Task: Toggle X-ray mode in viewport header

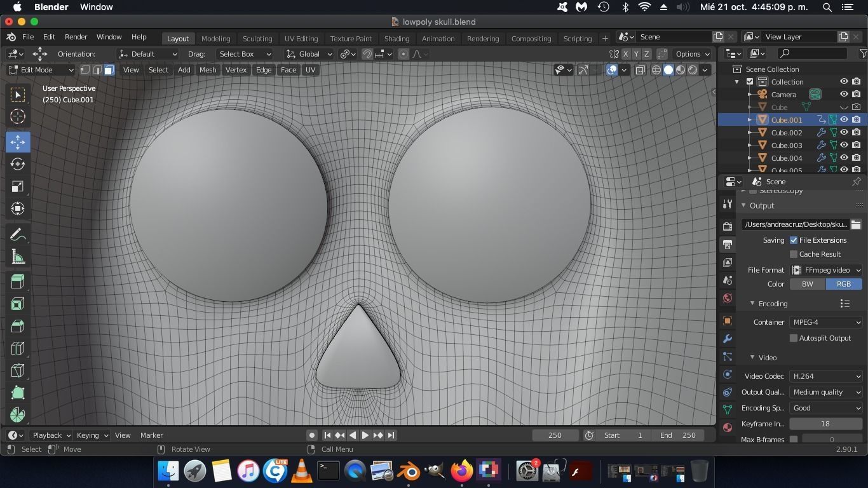Action: point(641,70)
